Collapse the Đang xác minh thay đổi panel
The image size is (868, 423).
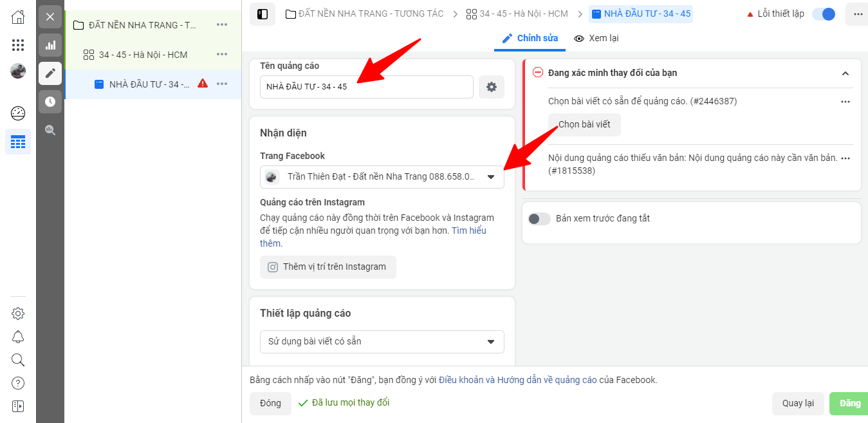tap(845, 73)
